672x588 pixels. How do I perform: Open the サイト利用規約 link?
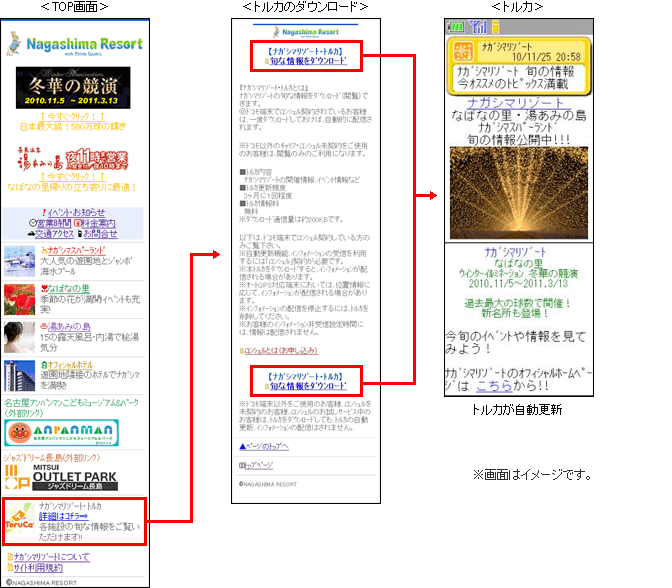coord(38,567)
